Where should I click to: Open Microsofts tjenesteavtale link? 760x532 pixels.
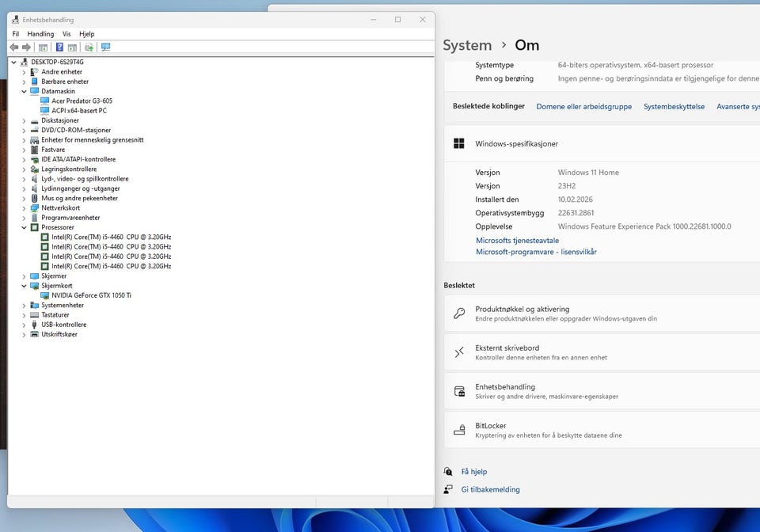point(517,240)
